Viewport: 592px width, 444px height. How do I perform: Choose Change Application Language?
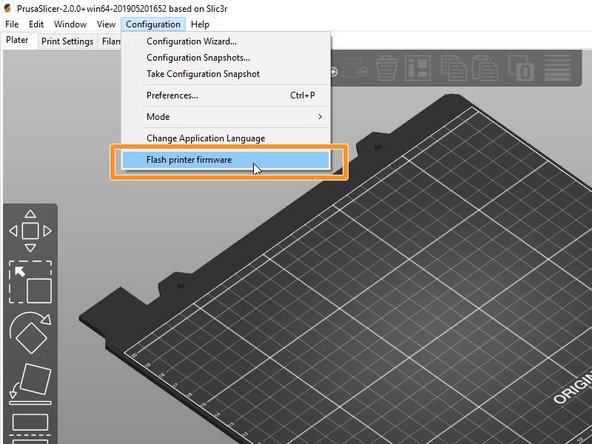226,138
